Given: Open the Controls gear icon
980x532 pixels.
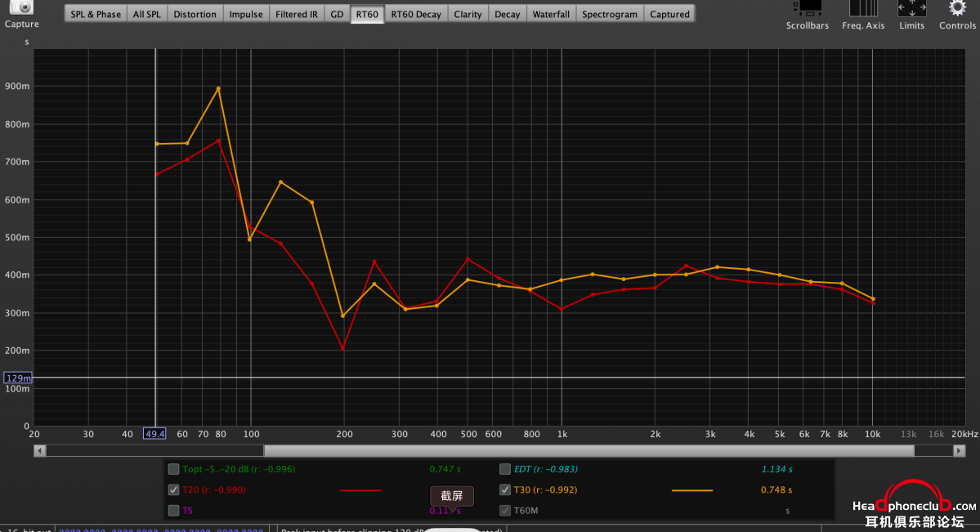Looking at the screenshot, I should (x=957, y=8).
